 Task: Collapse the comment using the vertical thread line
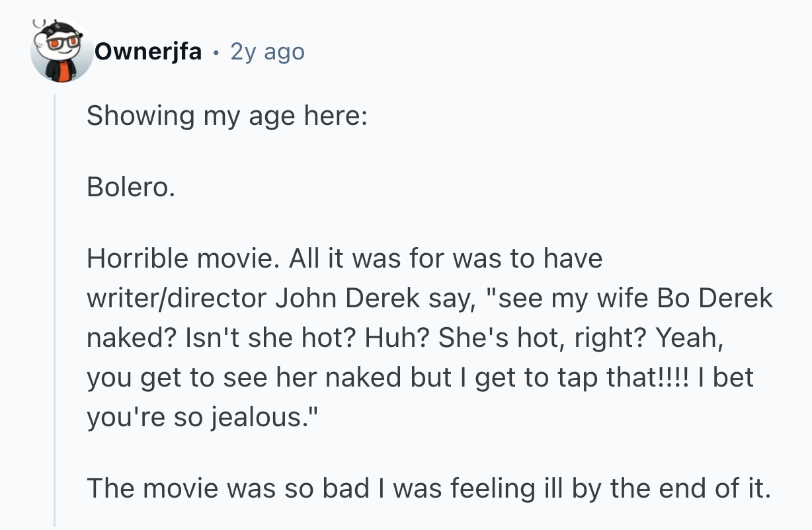click(x=56, y=311)
